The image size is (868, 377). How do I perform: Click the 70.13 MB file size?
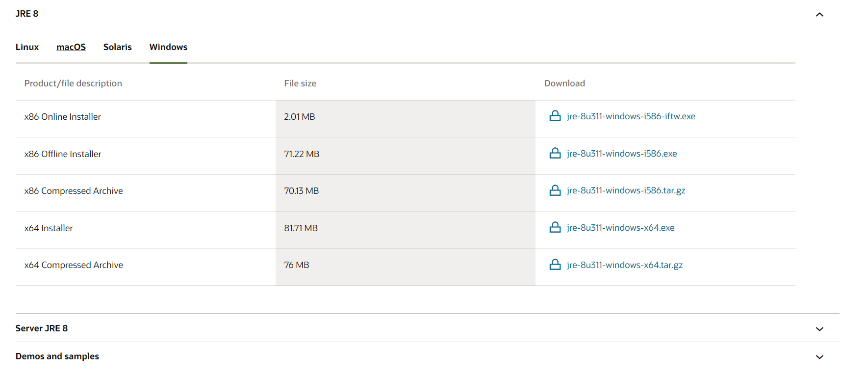pyautogui.click(x=302, y=191)
